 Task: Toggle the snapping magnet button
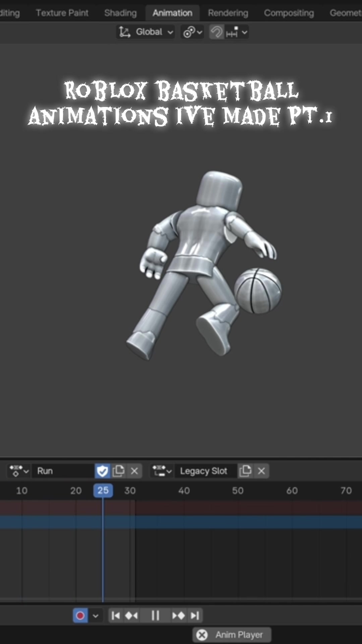click(217, 32)
